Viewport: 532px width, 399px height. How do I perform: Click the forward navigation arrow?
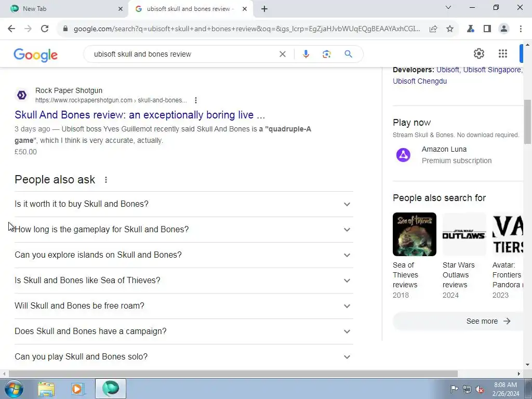point(28,29)
